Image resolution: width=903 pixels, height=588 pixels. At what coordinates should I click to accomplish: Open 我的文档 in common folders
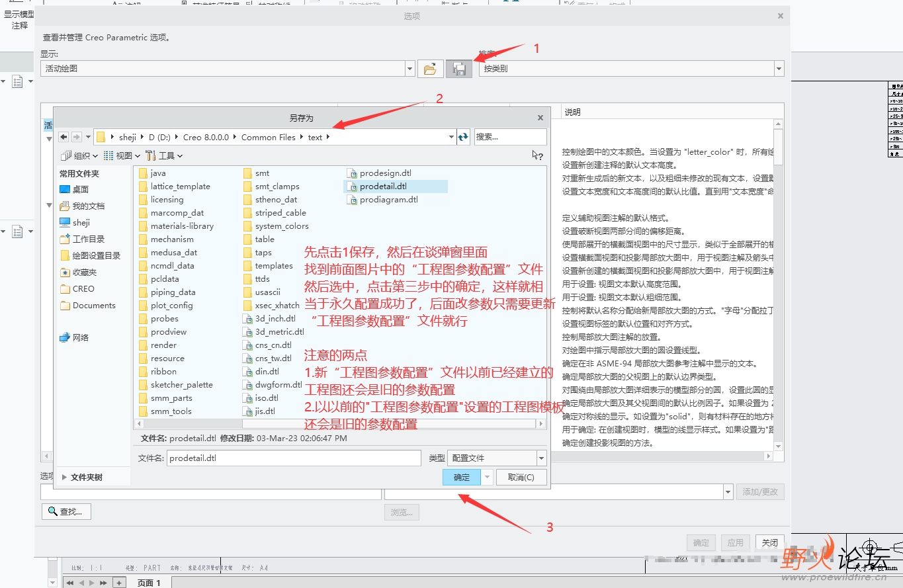(82, 206)
